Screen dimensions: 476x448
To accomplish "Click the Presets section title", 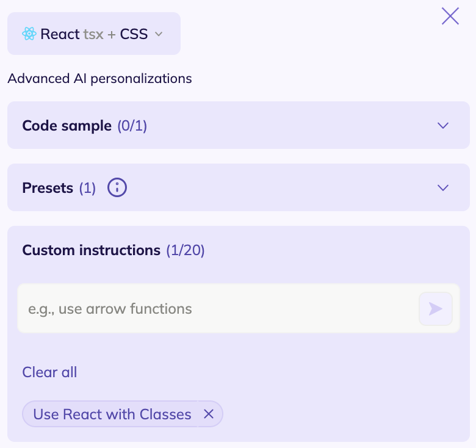I will pos(48,188).
